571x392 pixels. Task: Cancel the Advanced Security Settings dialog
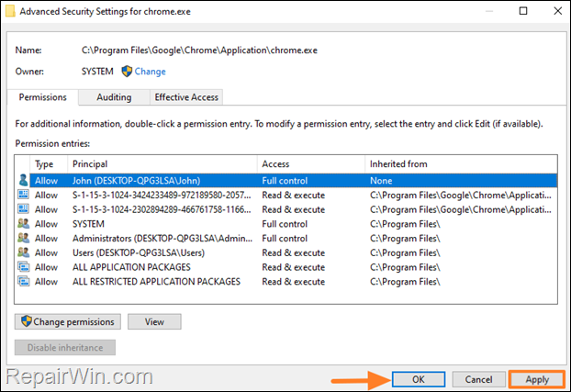tap(478, 379)
